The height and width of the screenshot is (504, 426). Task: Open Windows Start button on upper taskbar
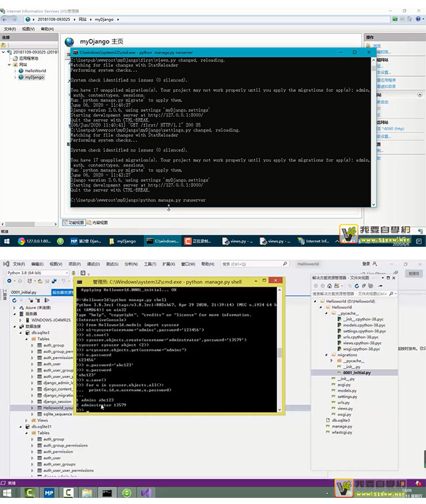point(7,241)
